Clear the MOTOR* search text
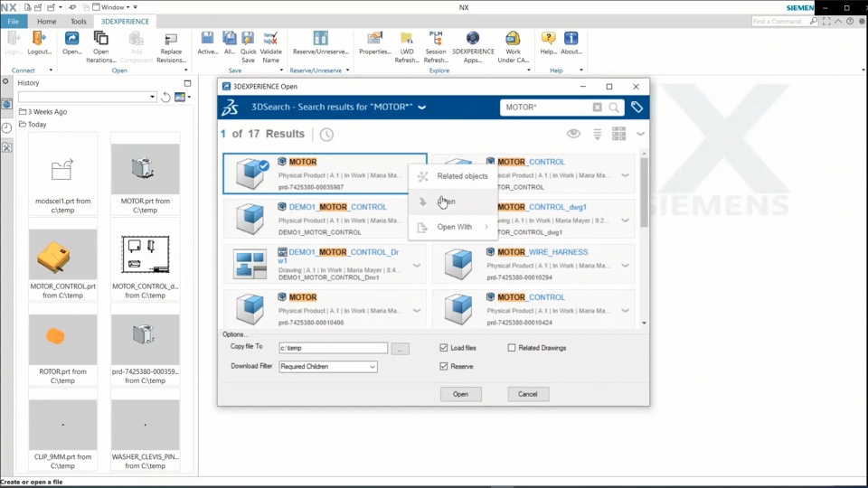Image resolution: width=868 pixels, height=488 pixels. pos(597,108)
